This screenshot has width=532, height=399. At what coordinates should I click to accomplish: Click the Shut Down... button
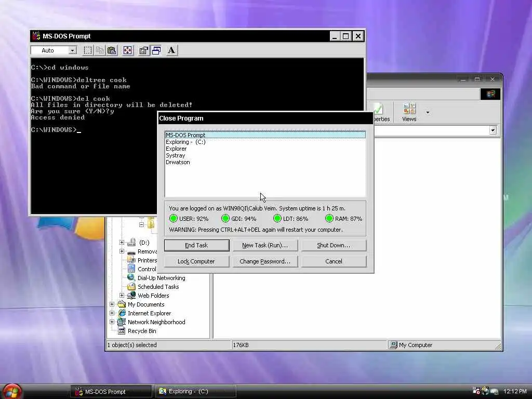tap(334, 245)
